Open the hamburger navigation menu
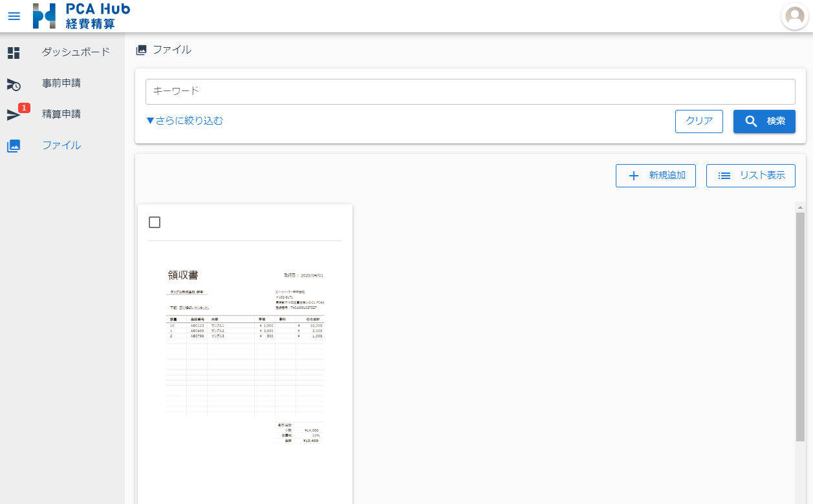Image resolution: width=813 pixels, height=504 pixels. [x=14, y=16]
